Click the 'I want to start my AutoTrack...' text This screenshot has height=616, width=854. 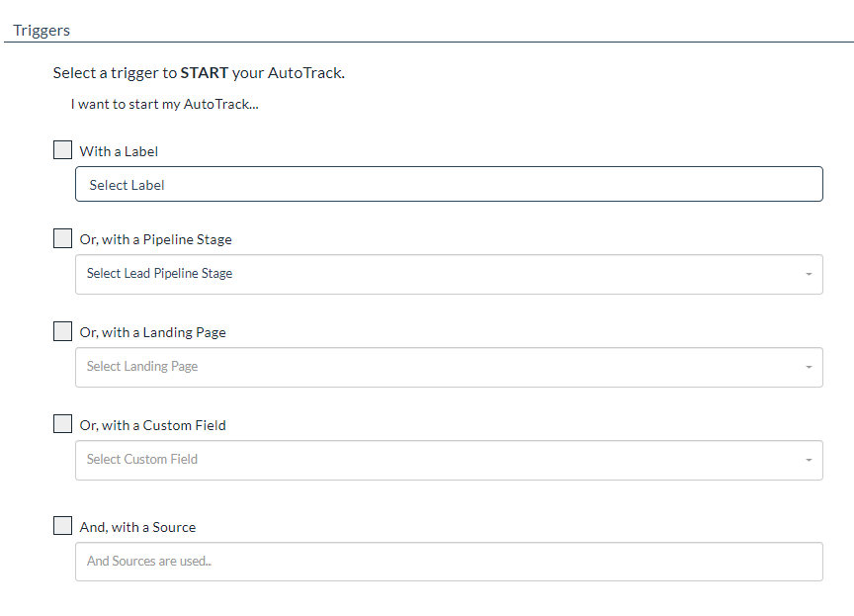(165, 104)
